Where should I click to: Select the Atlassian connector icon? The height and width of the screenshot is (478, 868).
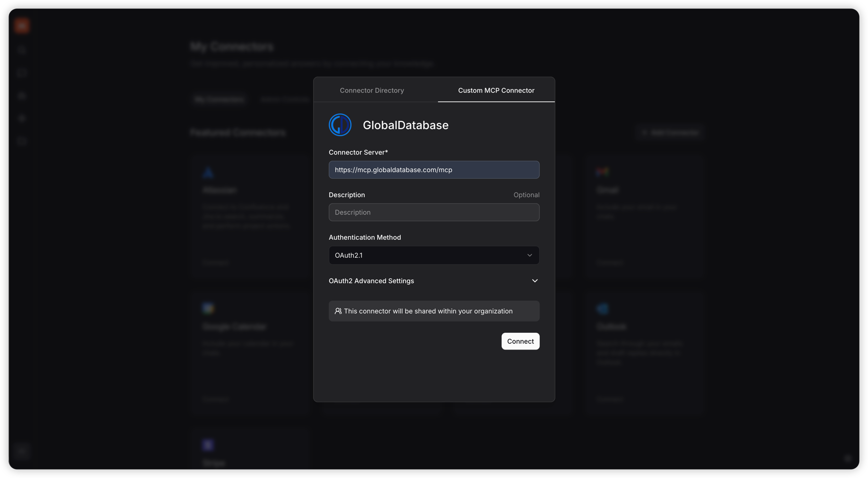[x=208, y=172]
